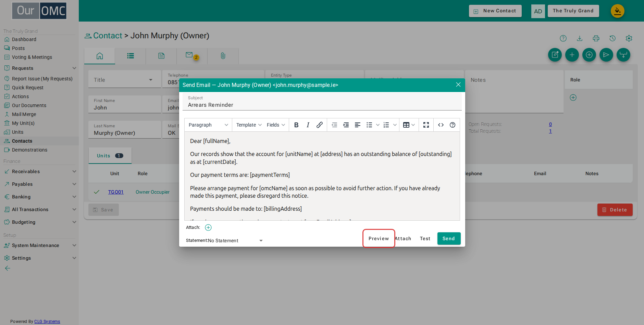Expand the Banking section
644x325 pixels.
pos(40,197)
